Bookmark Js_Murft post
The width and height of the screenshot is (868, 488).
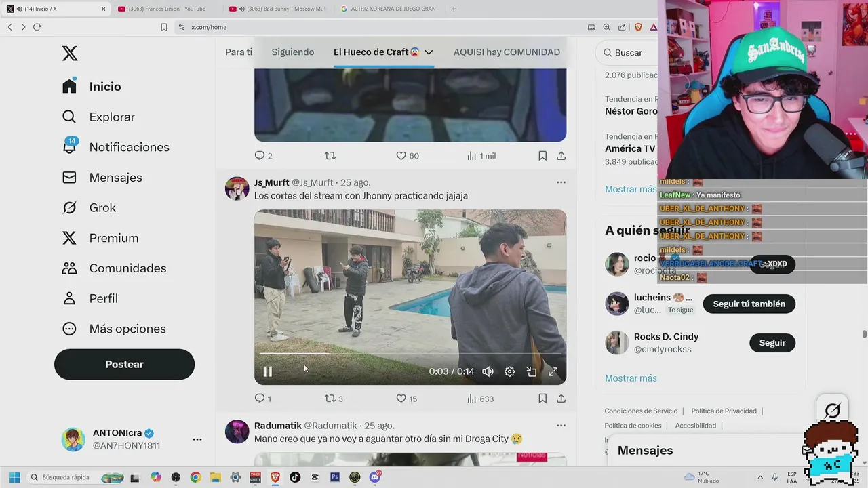click(x=542, y=399)
